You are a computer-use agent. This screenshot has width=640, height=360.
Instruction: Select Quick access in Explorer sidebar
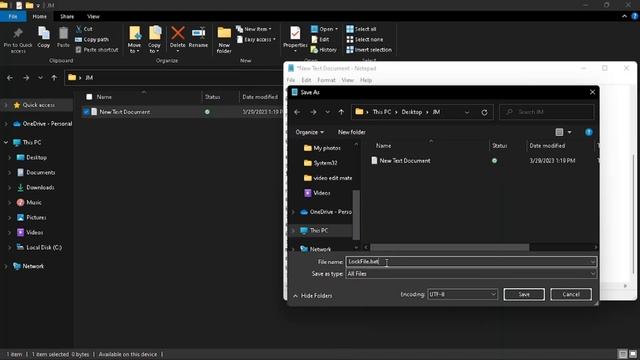(x=38, y=105)
